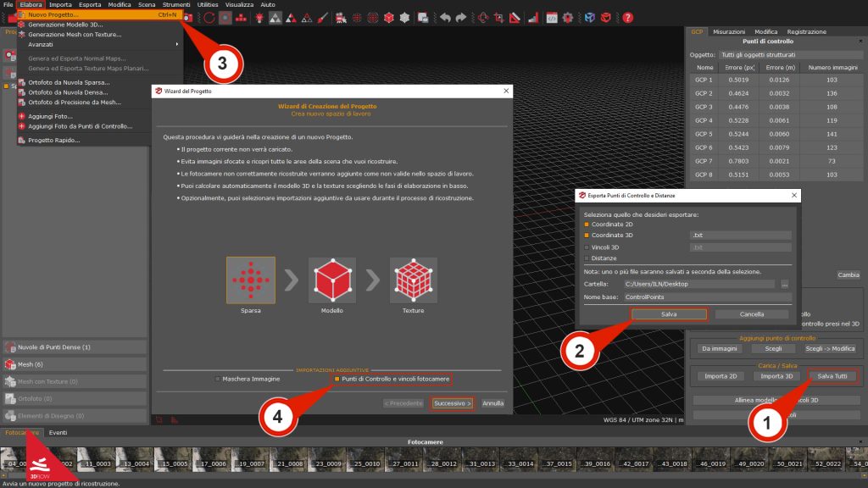Click Annulla in project wizard

492,403
